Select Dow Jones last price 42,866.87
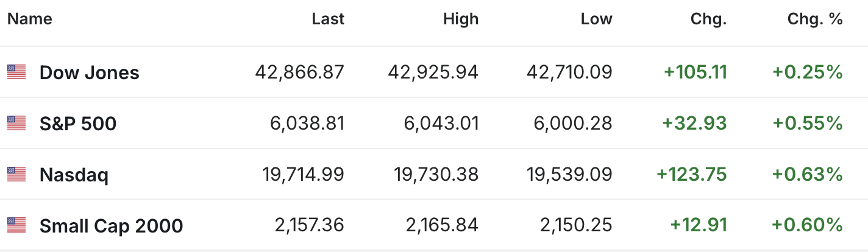 (300, 72)
